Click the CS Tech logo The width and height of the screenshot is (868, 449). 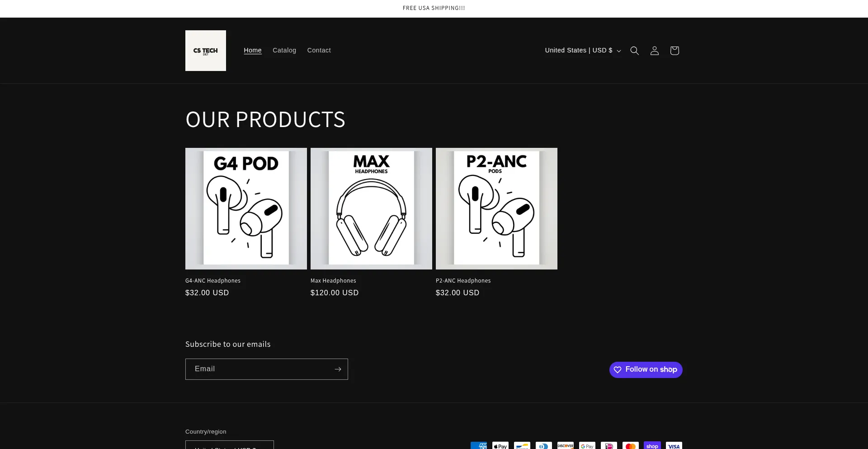pos(206,51)
